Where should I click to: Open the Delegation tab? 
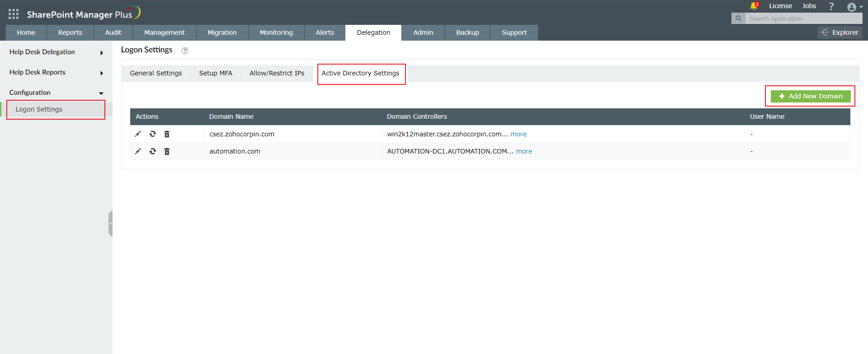click(x=373, y=33)
